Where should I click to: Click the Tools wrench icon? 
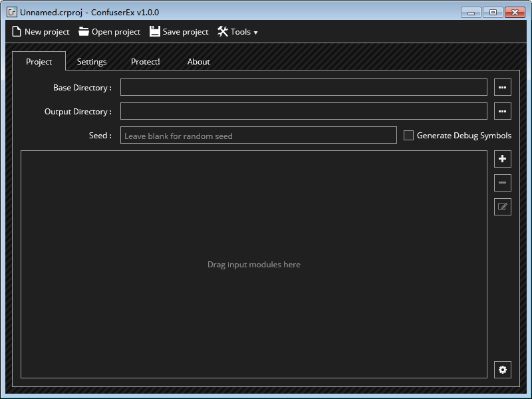[x=223, y=32]
